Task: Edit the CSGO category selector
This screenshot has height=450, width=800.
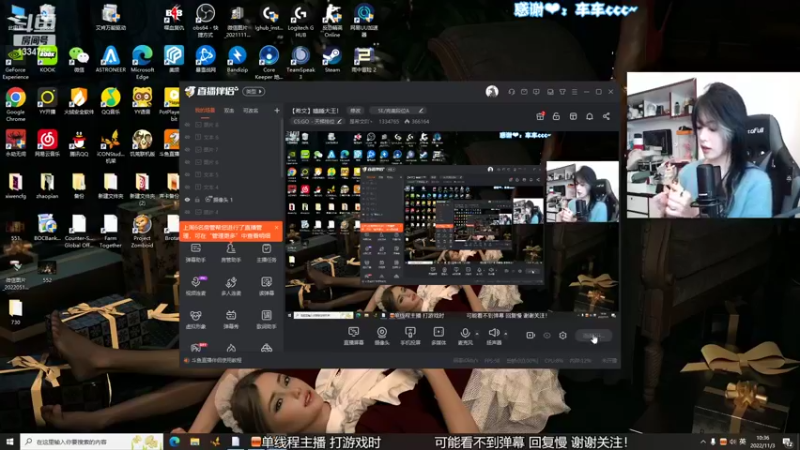Action: tap(317, 121)
